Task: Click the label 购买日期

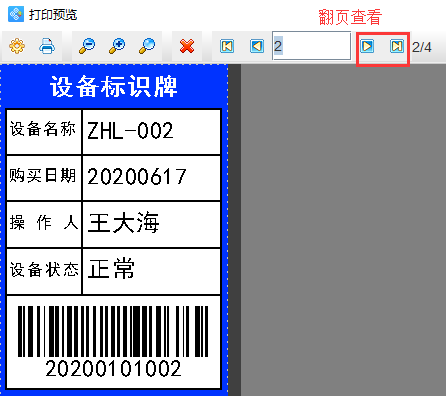Action: click(43, 175)
